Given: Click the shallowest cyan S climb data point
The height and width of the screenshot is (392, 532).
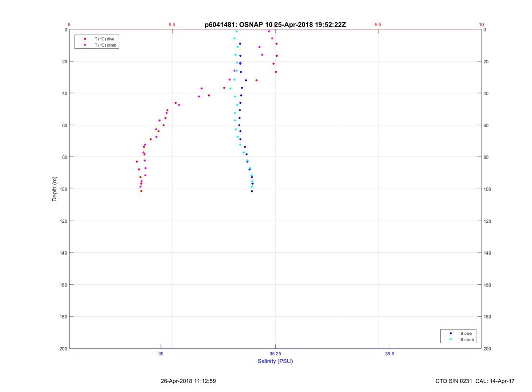Looking at the screenshot, I should click(236, 31).
